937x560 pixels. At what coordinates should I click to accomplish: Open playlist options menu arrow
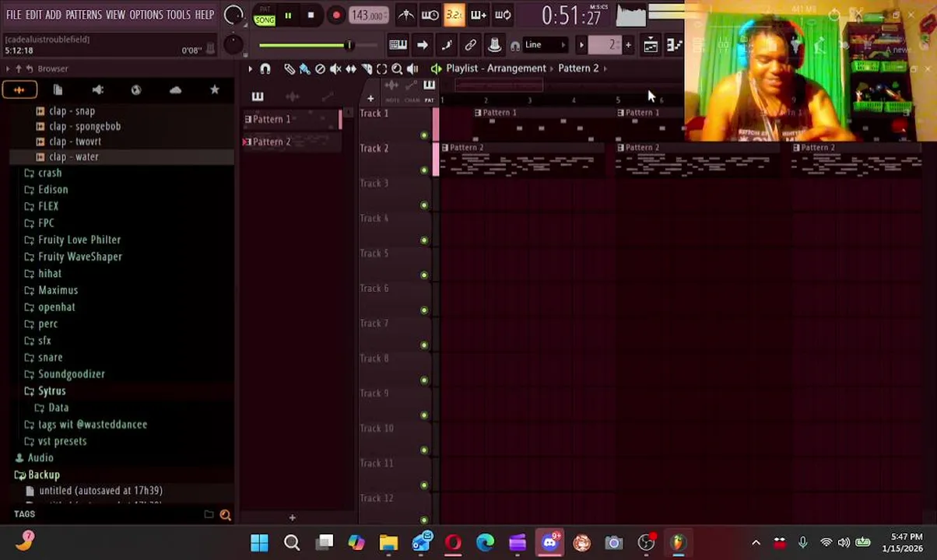point(250,68)
